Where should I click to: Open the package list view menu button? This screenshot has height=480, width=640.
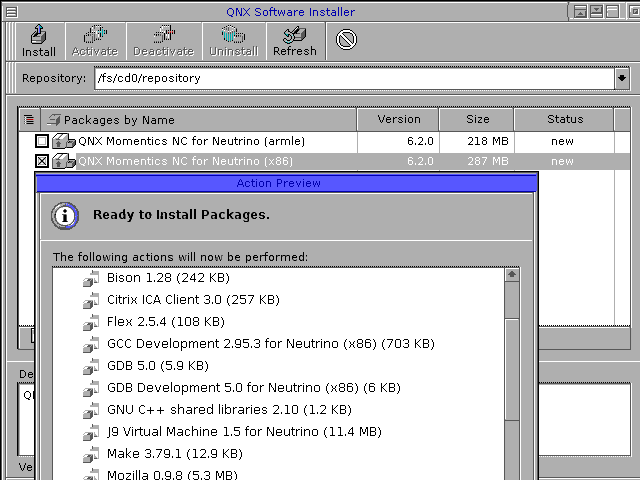28,120
